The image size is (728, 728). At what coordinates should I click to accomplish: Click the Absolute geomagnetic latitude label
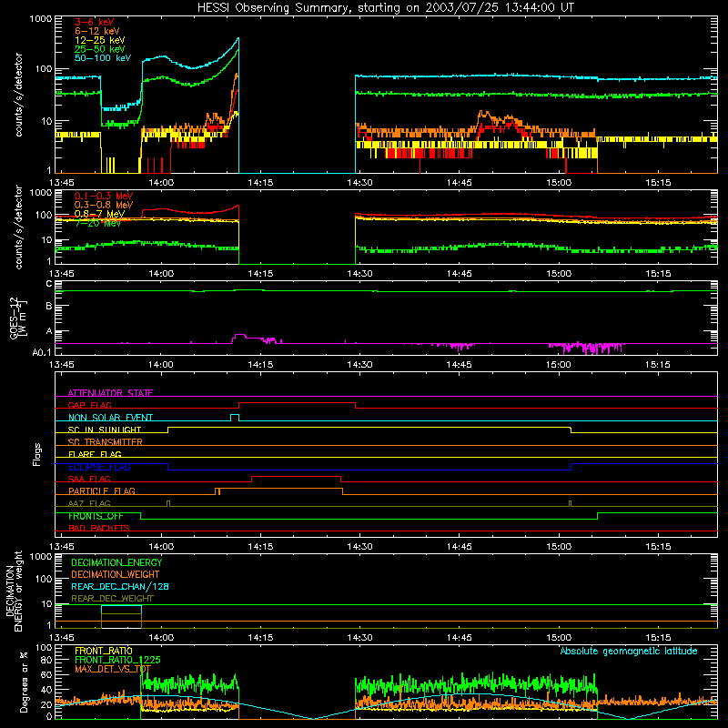pyautogui.click(x=629, y=651)
